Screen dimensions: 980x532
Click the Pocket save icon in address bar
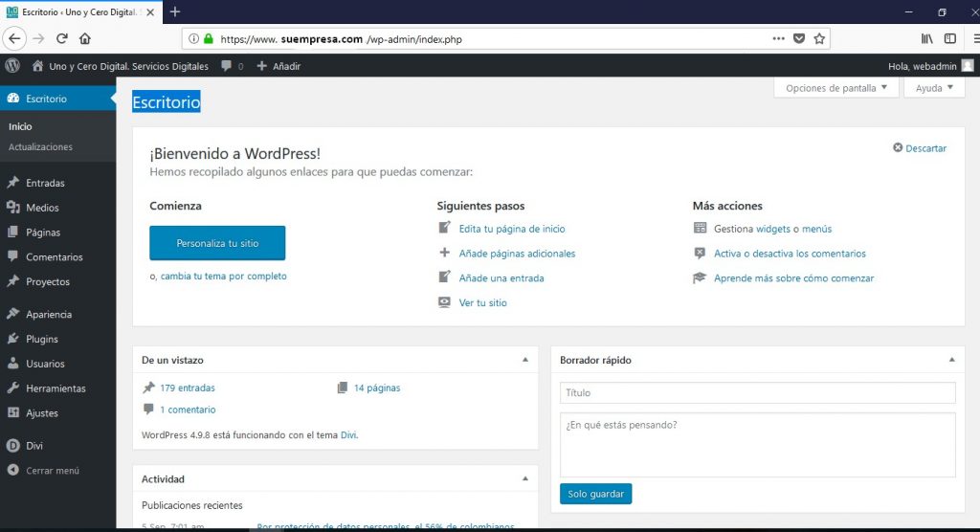pos(799,39)
